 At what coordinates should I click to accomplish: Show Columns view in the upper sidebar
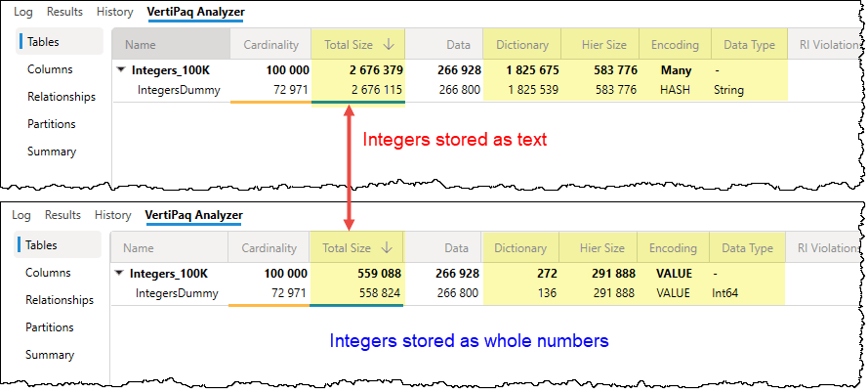click(51, 69)
